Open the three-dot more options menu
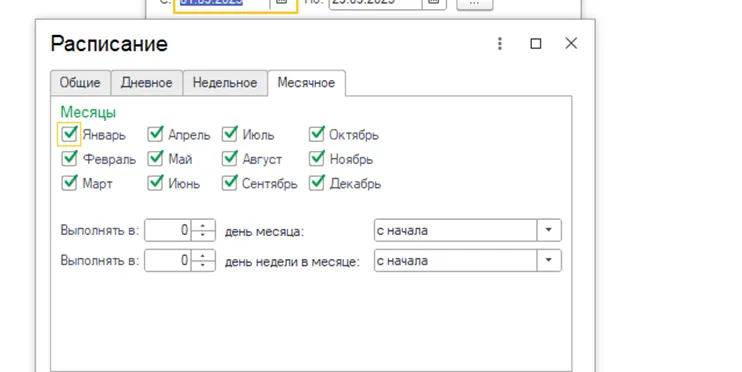The width and height of the screenshot is (742, 372). point(500,44)
